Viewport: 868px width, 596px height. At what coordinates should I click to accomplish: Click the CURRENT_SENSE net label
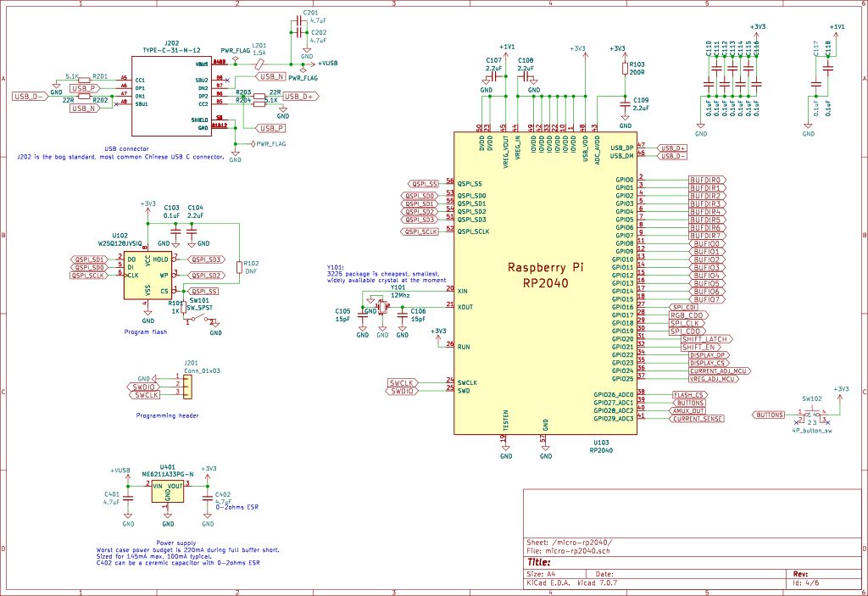pyautogui.click(x=698, y=419)
